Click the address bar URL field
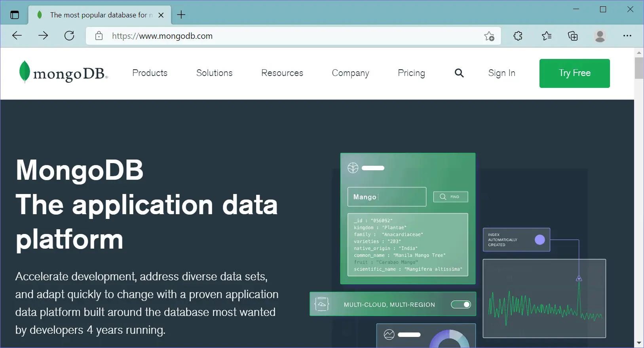The image size is (644, 348). [x=277, y=36]
